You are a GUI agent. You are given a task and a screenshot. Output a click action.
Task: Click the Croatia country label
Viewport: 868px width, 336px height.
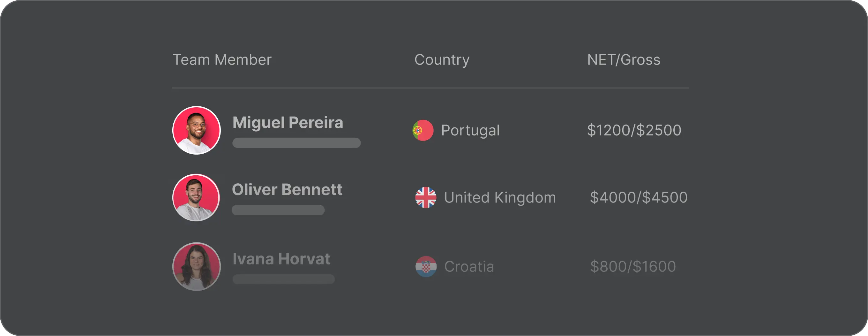point(469,267)
